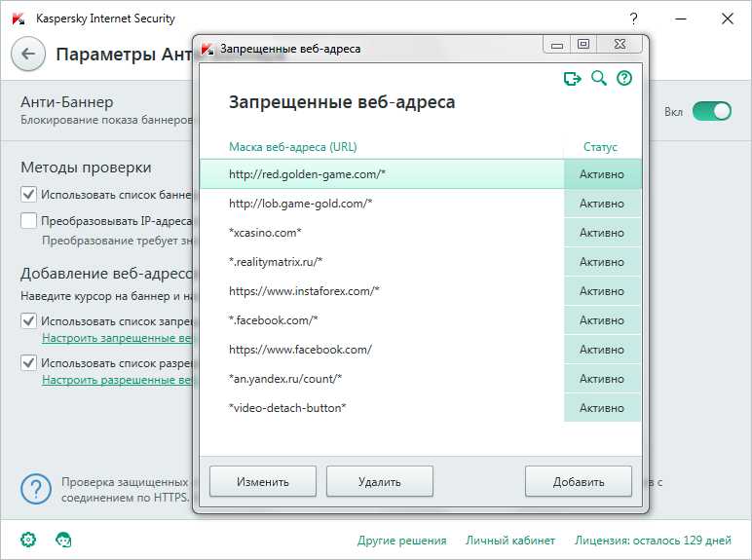Open Личный кабинет link
Viewport: 752px width, 560px height.
coord(510,541)
